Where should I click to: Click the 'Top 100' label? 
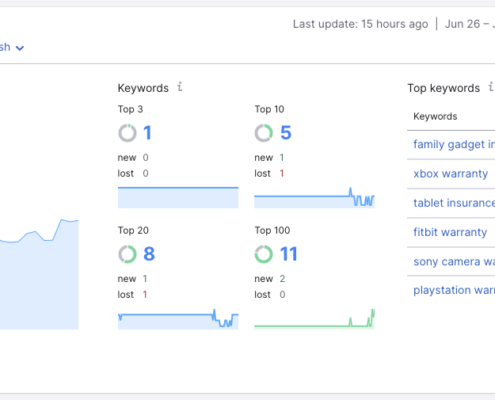pyautogui.click(x=272, y=230)
